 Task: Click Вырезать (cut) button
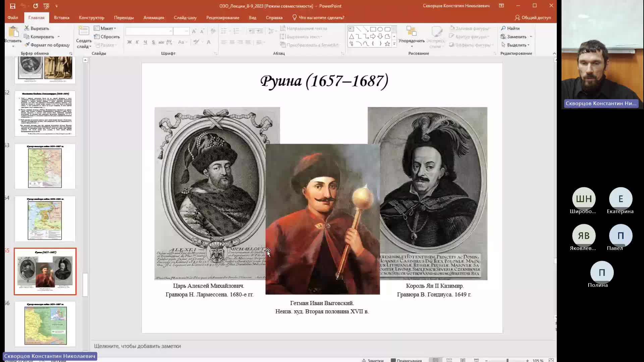pos(37,28)
